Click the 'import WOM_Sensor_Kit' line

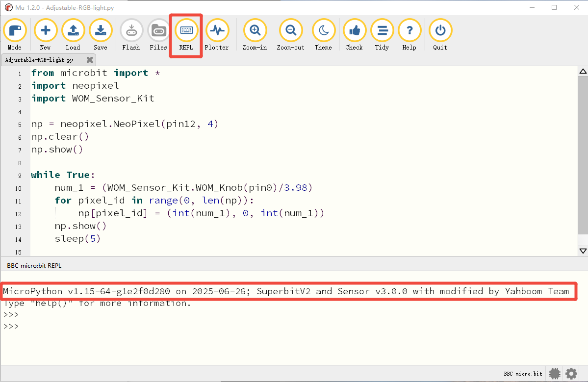coord(93,99)
